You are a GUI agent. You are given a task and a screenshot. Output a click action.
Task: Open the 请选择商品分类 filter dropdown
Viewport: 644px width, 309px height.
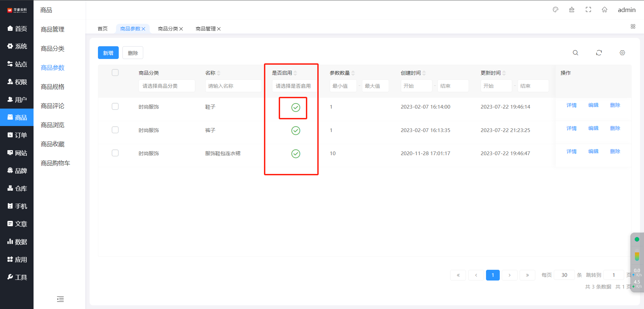coord(166,86)
